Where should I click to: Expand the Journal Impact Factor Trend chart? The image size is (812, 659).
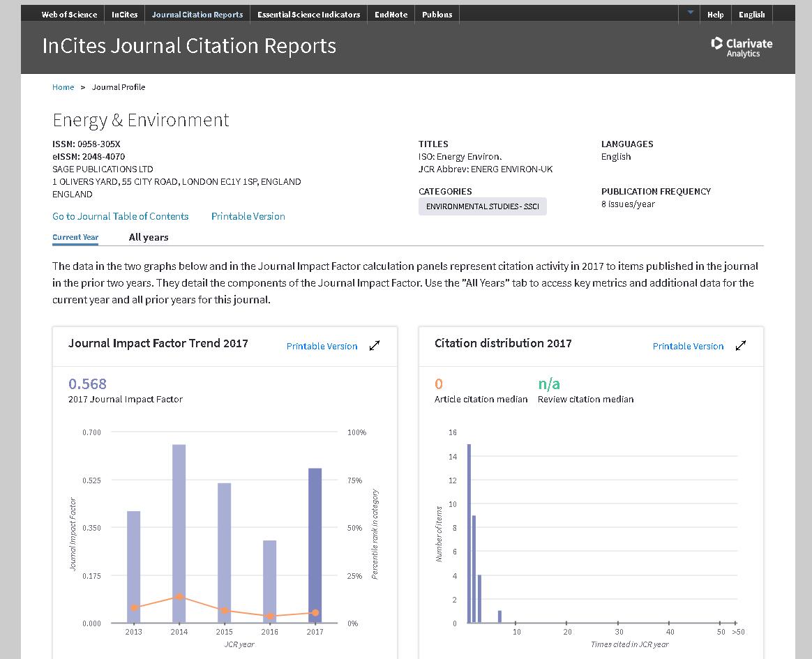tap(375, 345)
